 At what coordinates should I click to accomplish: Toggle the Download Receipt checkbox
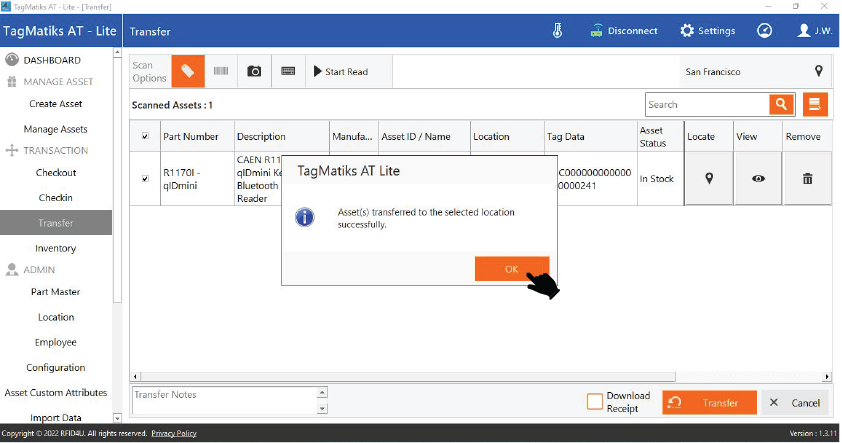[595, 402]
